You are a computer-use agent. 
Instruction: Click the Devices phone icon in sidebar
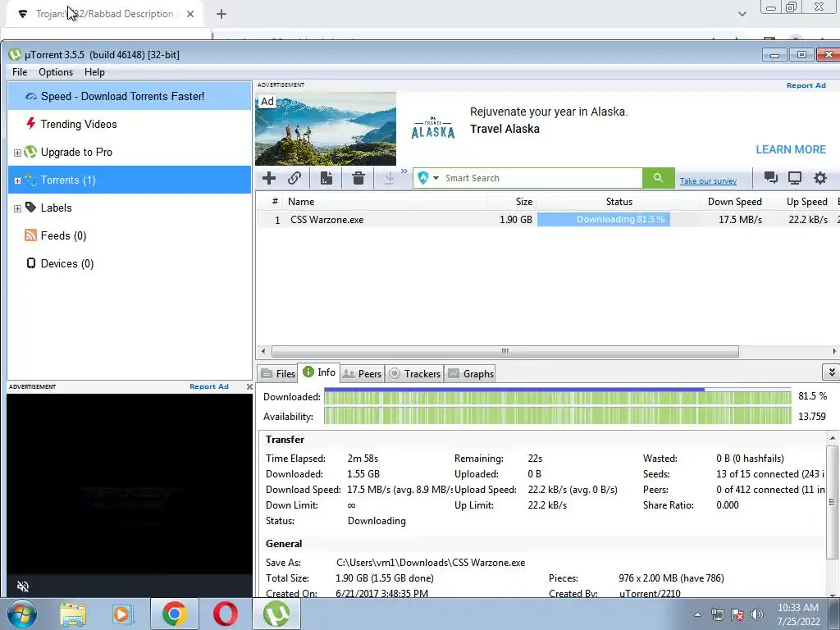pyautogui.click(x=31, y=263)
